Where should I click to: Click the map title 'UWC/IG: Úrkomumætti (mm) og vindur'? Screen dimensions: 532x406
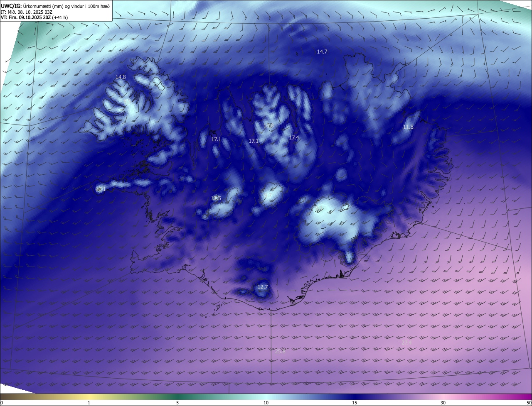point(56,6)
